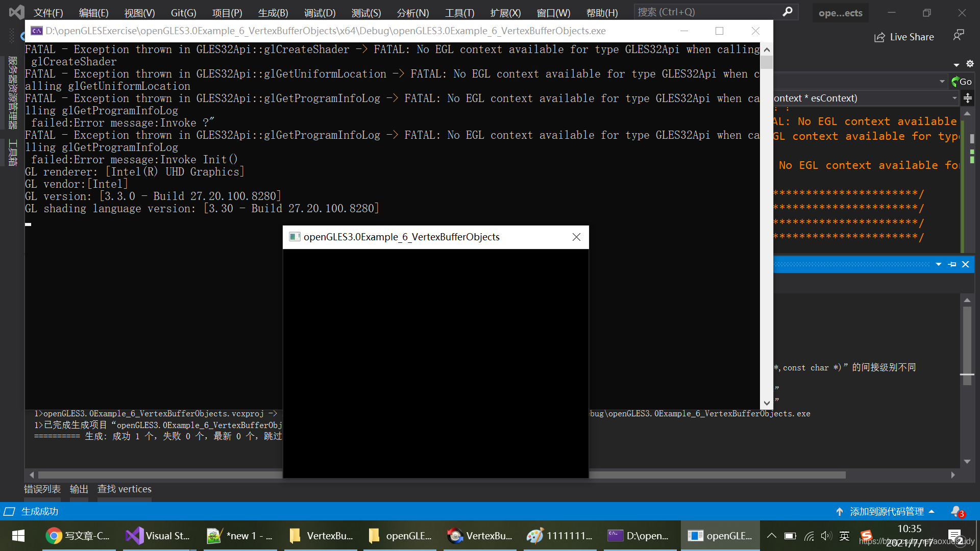Click the console window vertical scrollbar thumb
Viewport: 980px width, 551px height.
click(767, 63)
